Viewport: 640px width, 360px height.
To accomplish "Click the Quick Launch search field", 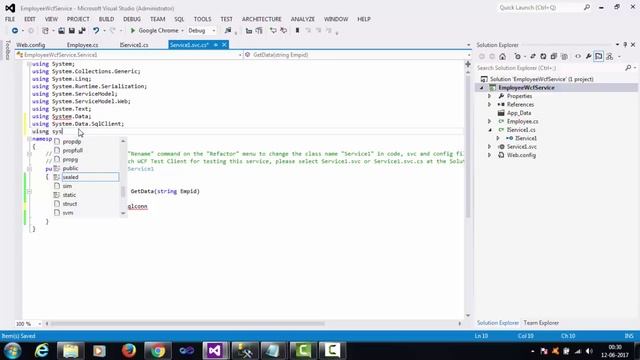I will point(540,7).
